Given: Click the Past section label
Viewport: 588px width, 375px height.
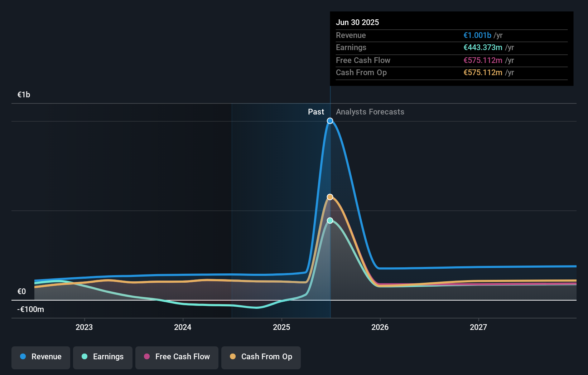Looking at the screenshot, I should pyautogui.click(x=316, y=112).
